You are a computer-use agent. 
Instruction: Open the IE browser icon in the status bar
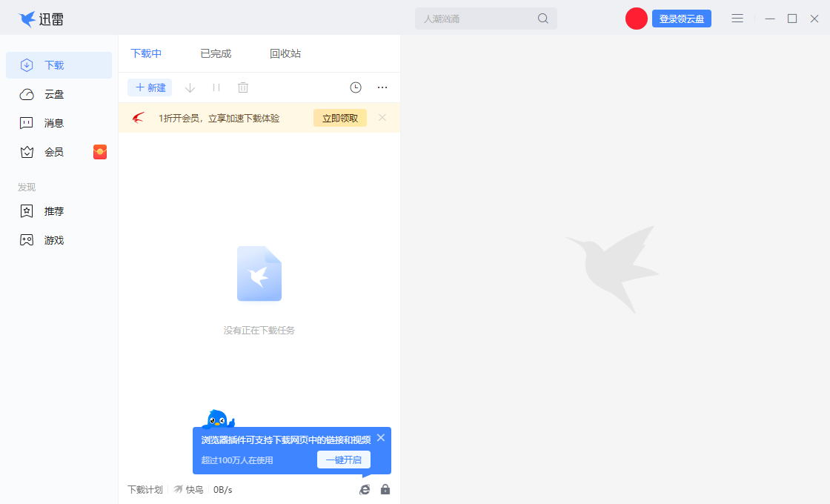(x=364, y=489)
